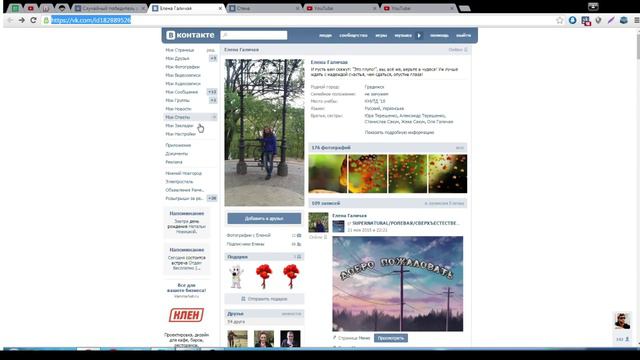Open 'Мои Настройки' in left sidebar
Viewport: 640px width, 360px height.
pos(180,134)
